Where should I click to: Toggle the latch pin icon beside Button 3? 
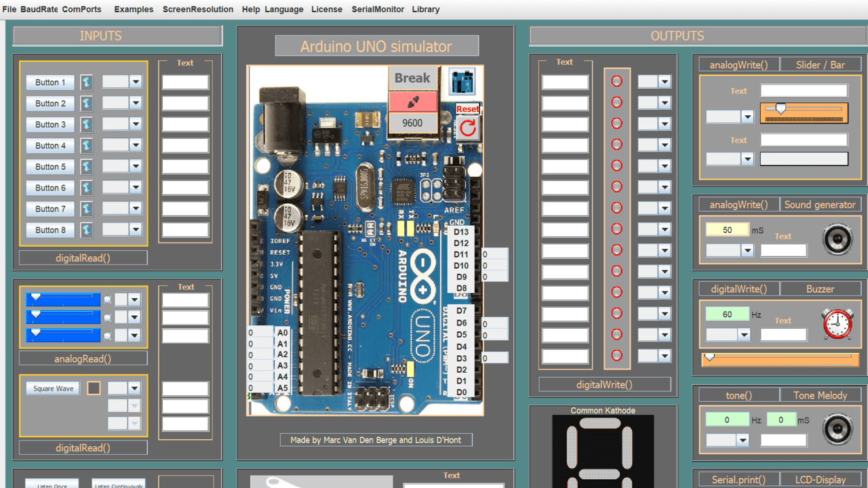[86, 124]
